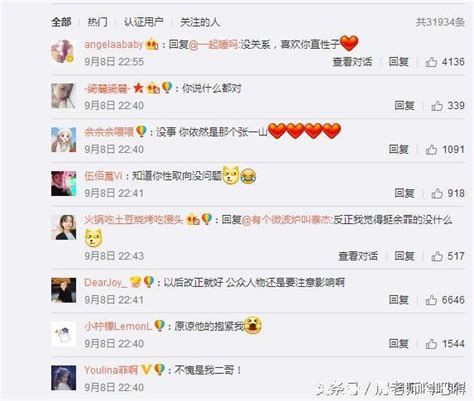Switch to the 热门 tab
Screen dimensions: 474x401
click(97, 22)
